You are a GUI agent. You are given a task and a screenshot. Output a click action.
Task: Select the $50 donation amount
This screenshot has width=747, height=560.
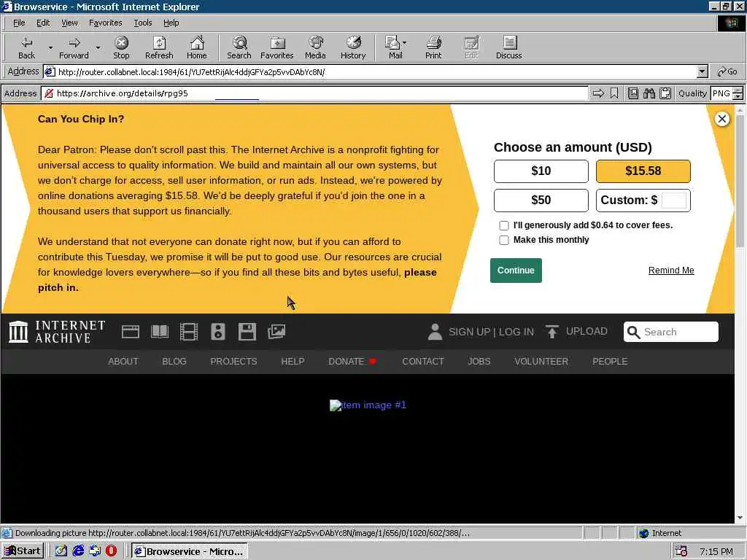tap(541, 200)
